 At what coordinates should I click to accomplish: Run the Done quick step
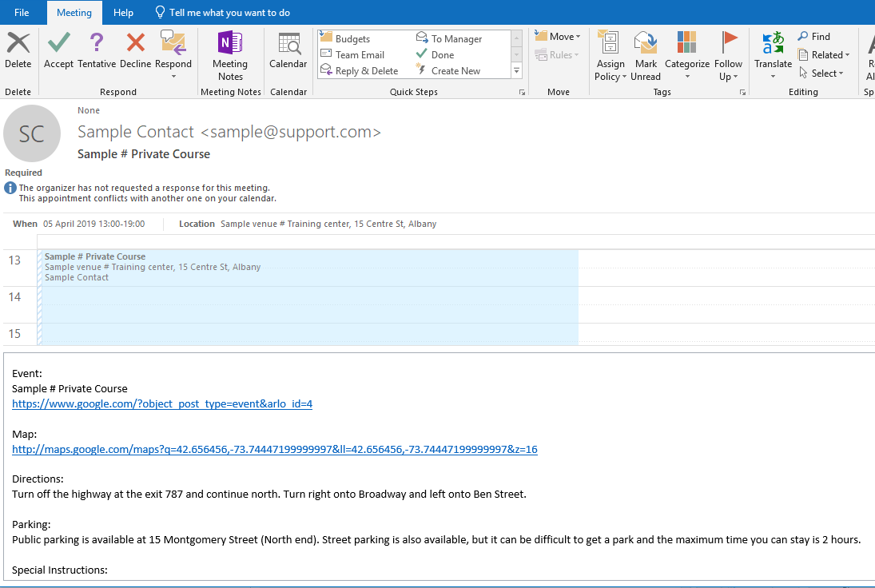[436, 54]
